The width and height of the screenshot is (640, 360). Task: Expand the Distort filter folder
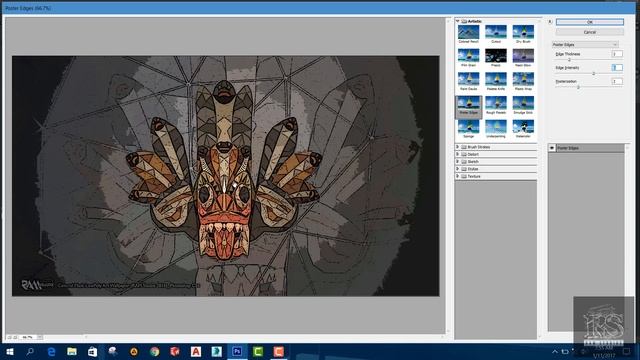point(458,154)
